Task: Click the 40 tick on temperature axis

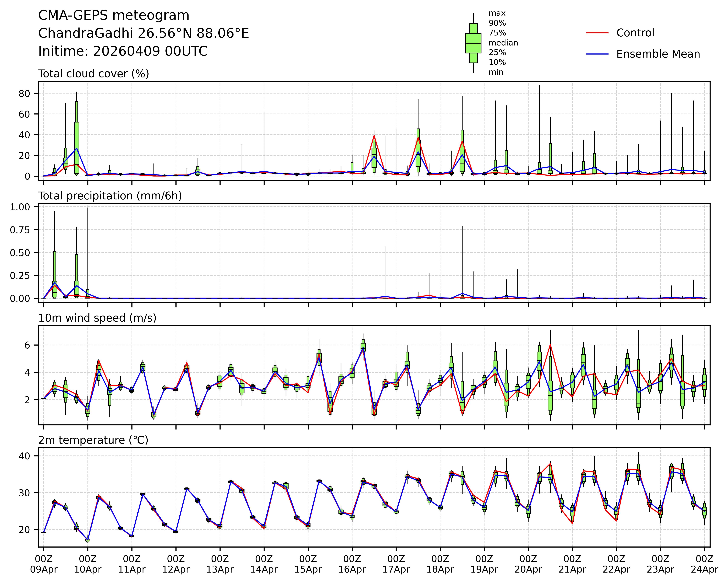Action: tap(24, 456)
